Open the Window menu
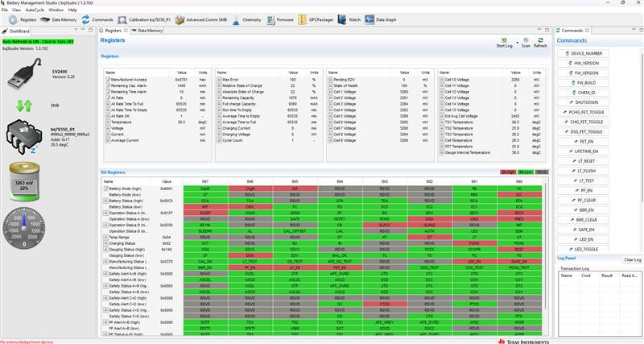The width and height of the screenshot is (644, 344). point(56,10)
